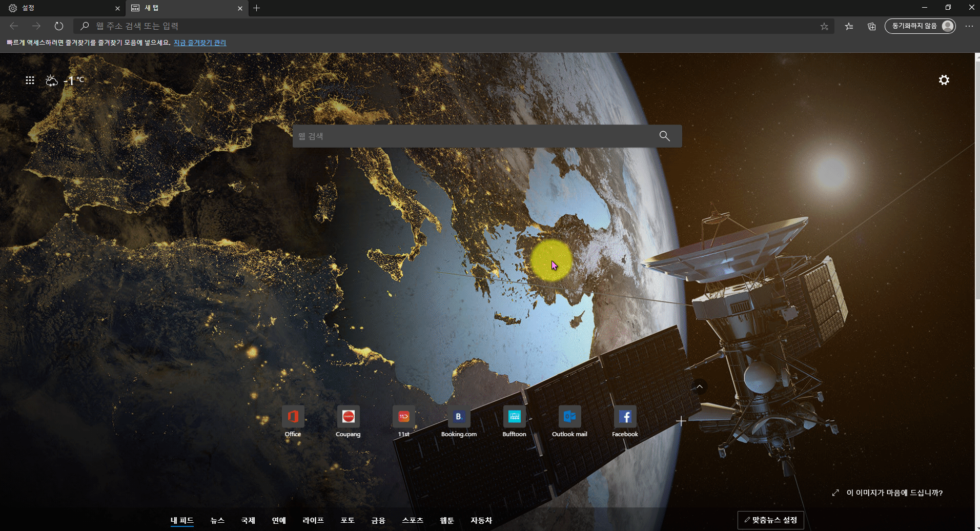Select the 포토 feed tab
The image size is (980, 531).
coord(348,520)
